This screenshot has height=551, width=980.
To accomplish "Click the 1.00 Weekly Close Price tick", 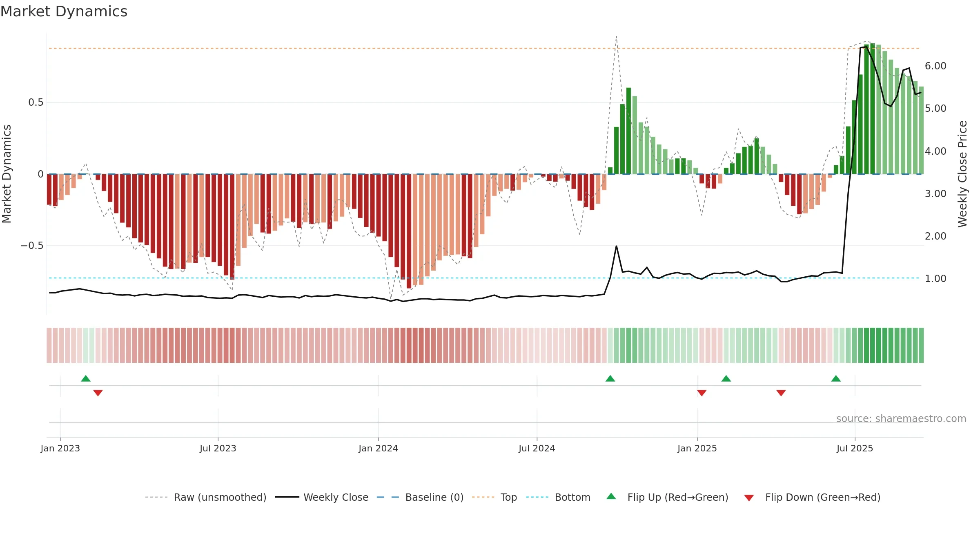I will [x=935, y=279].
